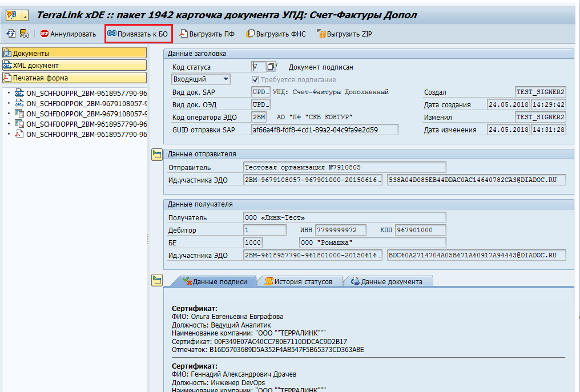This screenshot has width=580, height=392.
Task: Click the second toolbar icon beside refresh
Action: click(25, 34)
